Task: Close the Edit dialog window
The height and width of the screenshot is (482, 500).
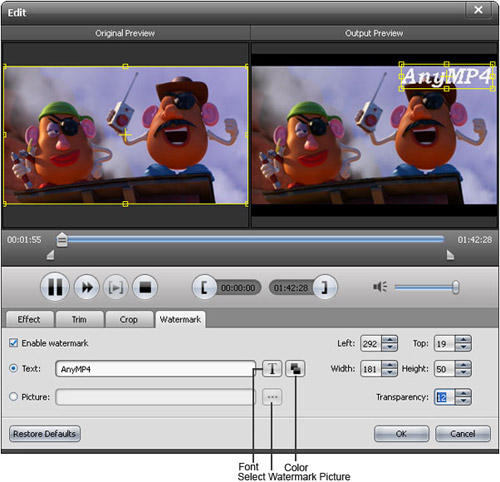Action: [478, 10]
